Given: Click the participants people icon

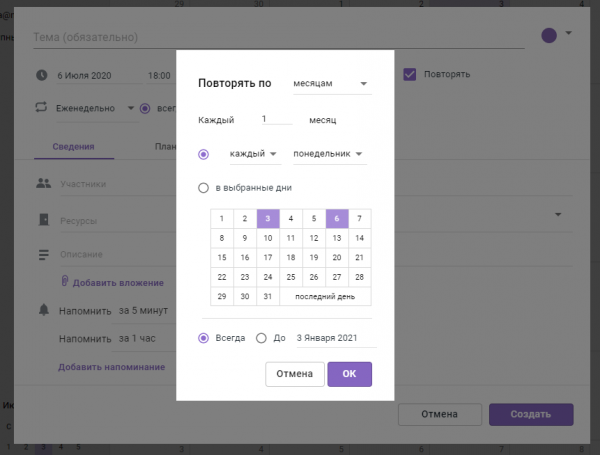Looking at the screenshot, I should point(42,184).
